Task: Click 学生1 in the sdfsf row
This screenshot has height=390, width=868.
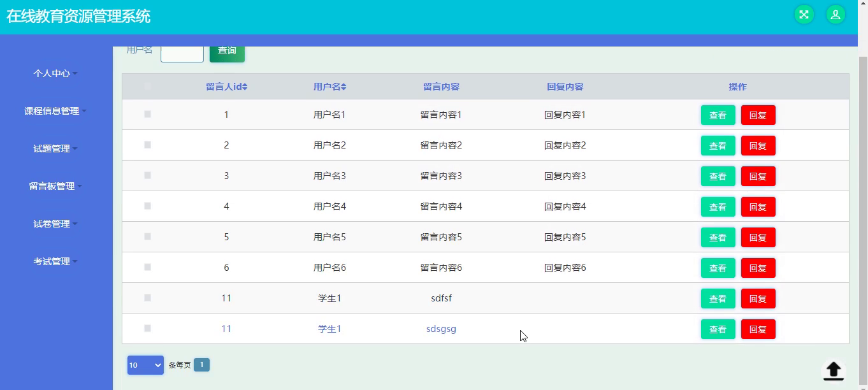Action: point(329,298)
